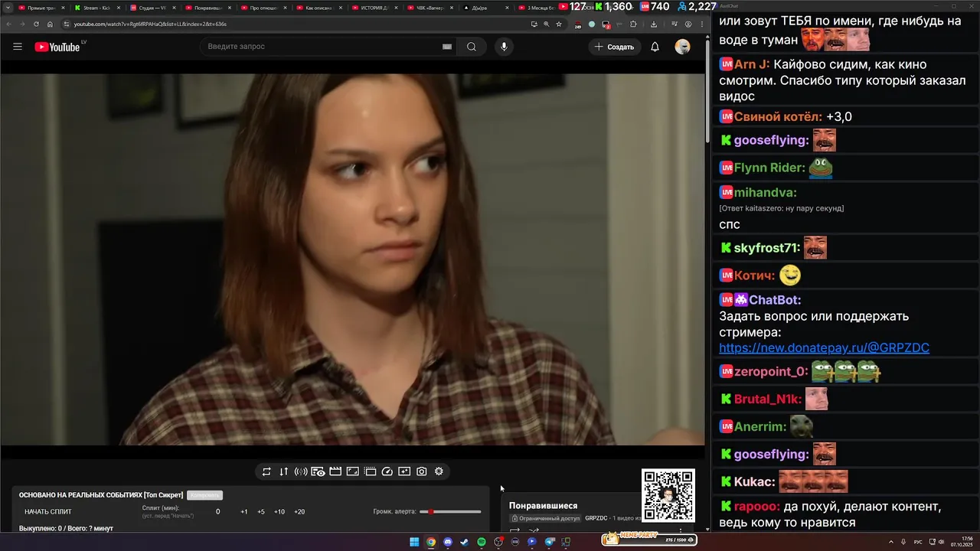Add +10 minutes to the split
This screenshot has height=551, width=980.
coord(279,512)
